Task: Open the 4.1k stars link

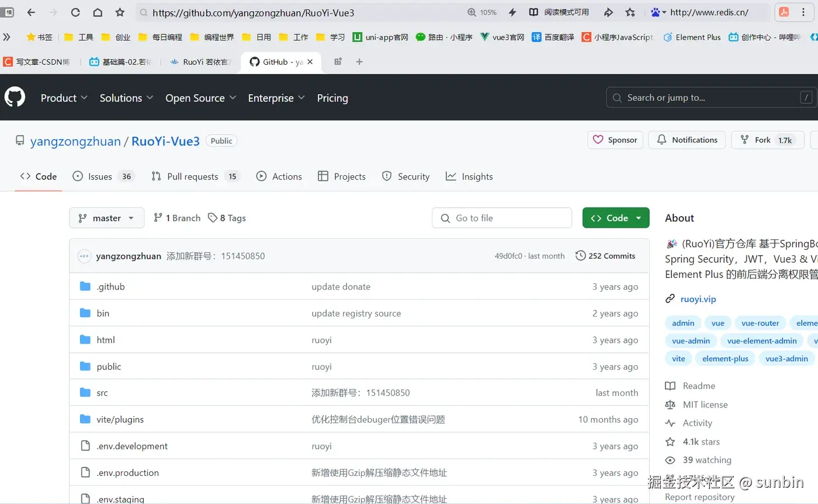Action: [x=701, y=442]
